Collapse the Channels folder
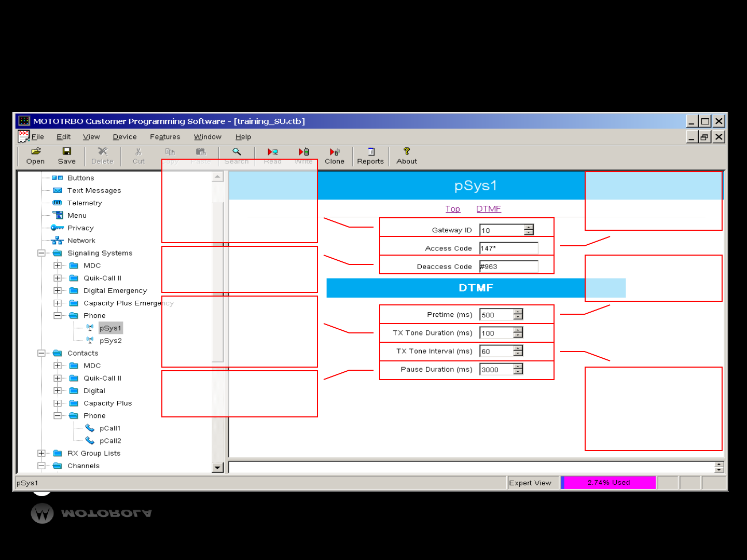Image resolution: width=747 pixels, height=560 pixels. click(x=41, y=466)
